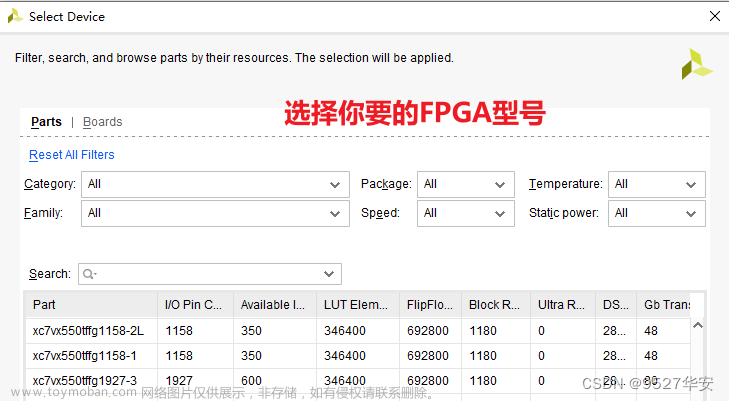This screenshot has width=729, height=401.
Task: Open the Static power dropdown
Action: click(656, 213)
